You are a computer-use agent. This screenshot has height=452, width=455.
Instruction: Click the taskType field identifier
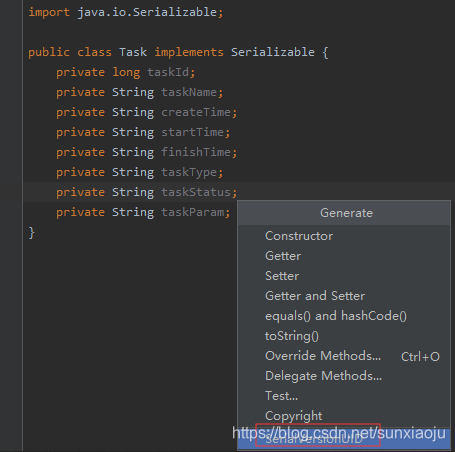(189, 173)
